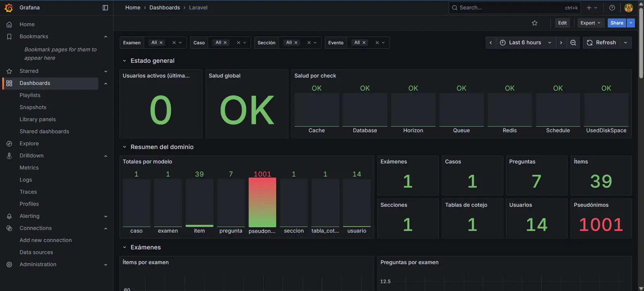Viewport: 644px width, 291px height.
Task: Move time range forward with right arrow
Action: pyautogui.click(x=561, y=43)
